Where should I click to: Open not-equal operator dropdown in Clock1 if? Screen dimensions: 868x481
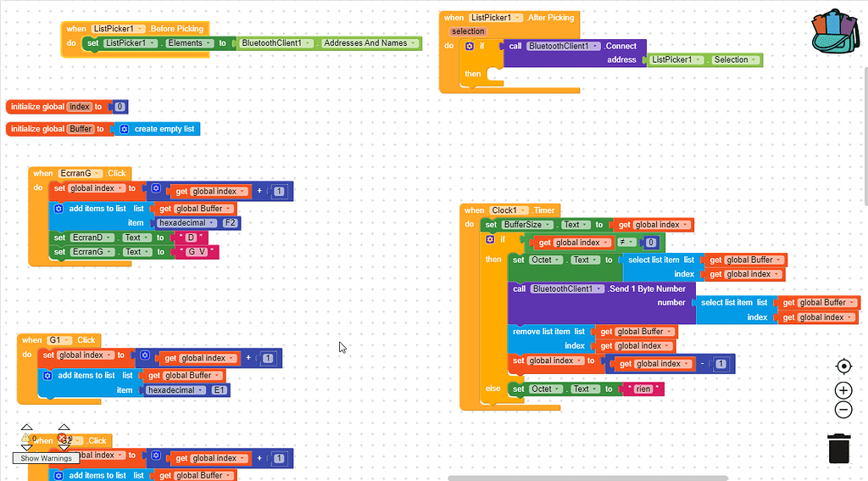click(626, 242)
